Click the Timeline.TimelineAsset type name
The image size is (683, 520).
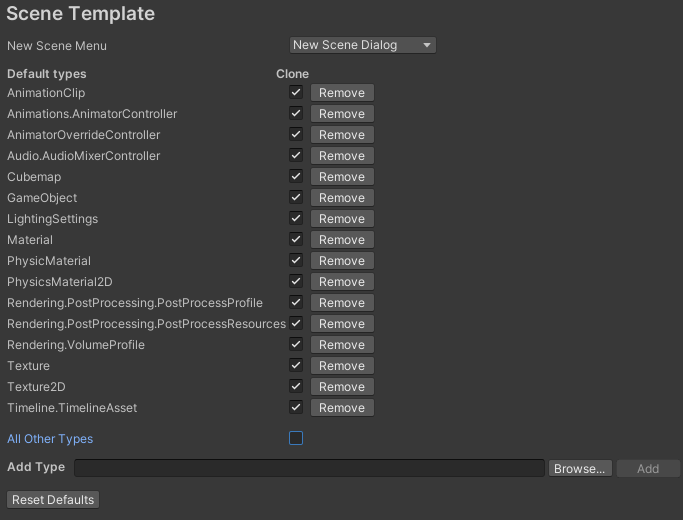coord(72,408)
